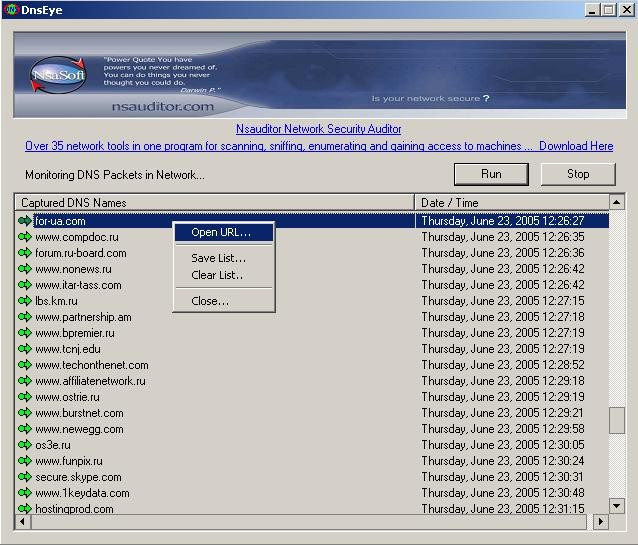Choose Clear List.. from context menu
This screenshot has height=545, width=638.
pos(223,275)
